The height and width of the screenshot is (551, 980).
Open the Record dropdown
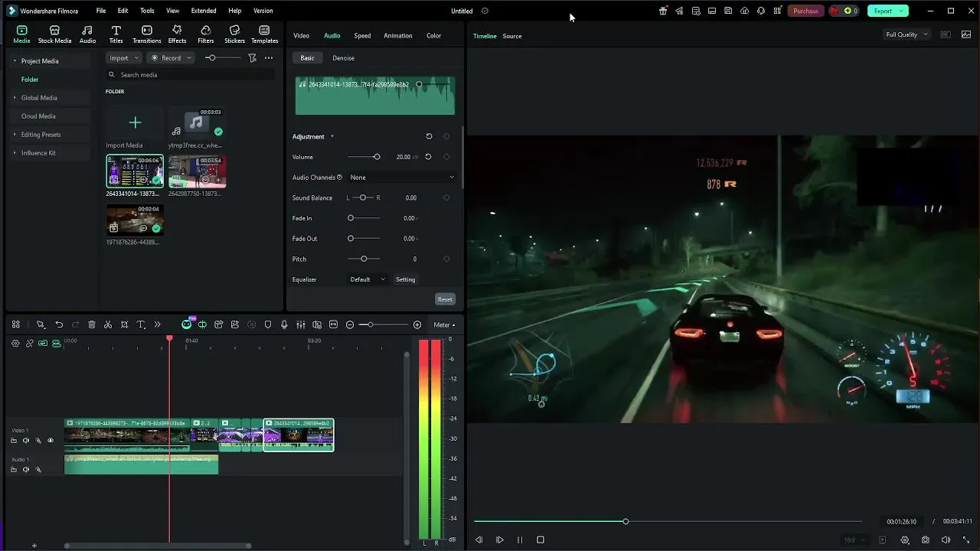tap(170, 58)
